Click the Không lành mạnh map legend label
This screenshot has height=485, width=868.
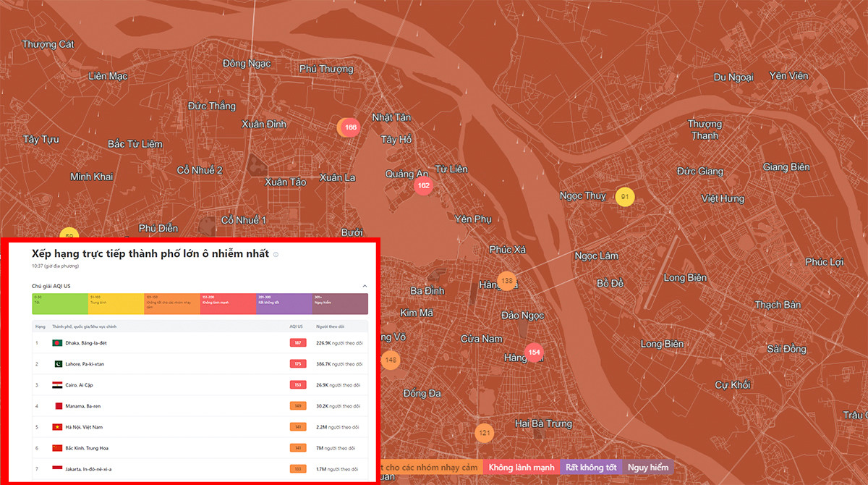pos(521,468)
